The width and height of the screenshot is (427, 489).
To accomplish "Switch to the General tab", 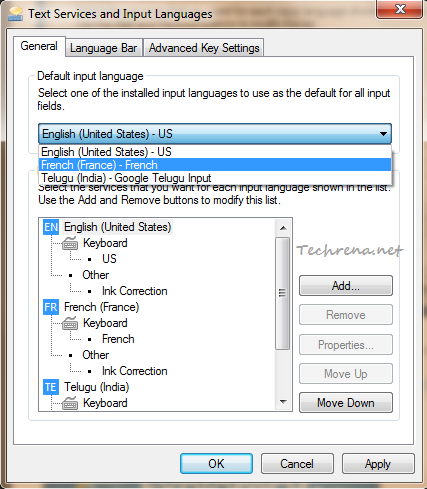I will [39, 46].
